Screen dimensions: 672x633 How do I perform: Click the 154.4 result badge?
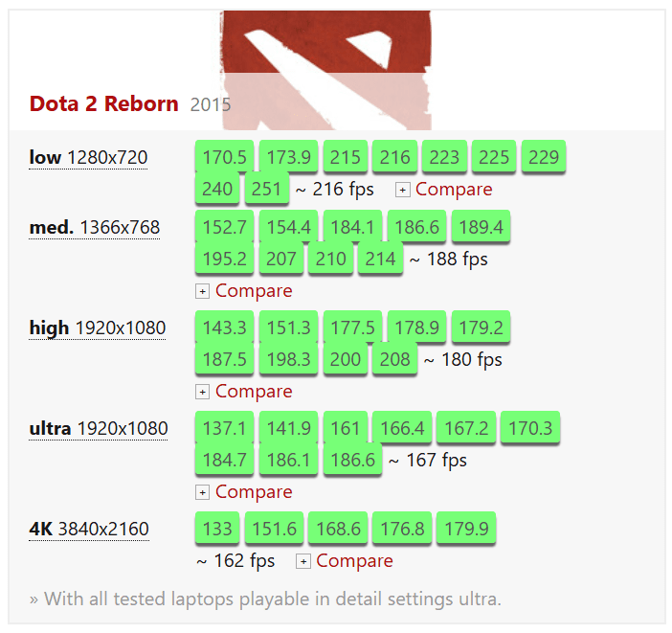tap(288, 227)
